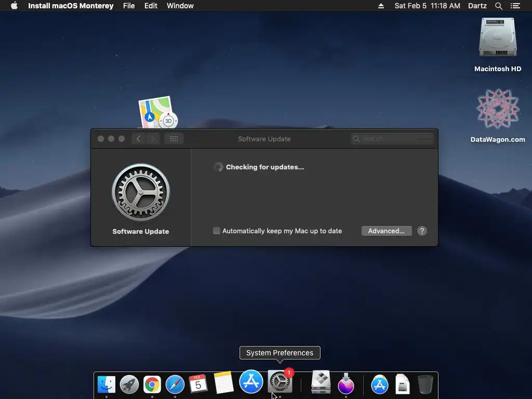Open Spotlight search in menu bar
532x399 pixels.
[498, 6]
